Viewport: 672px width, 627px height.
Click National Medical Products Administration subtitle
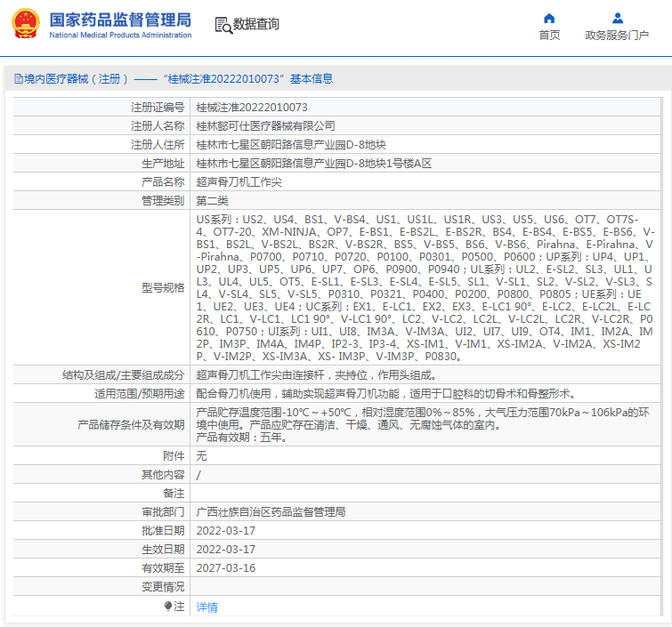tap(120, 35)
